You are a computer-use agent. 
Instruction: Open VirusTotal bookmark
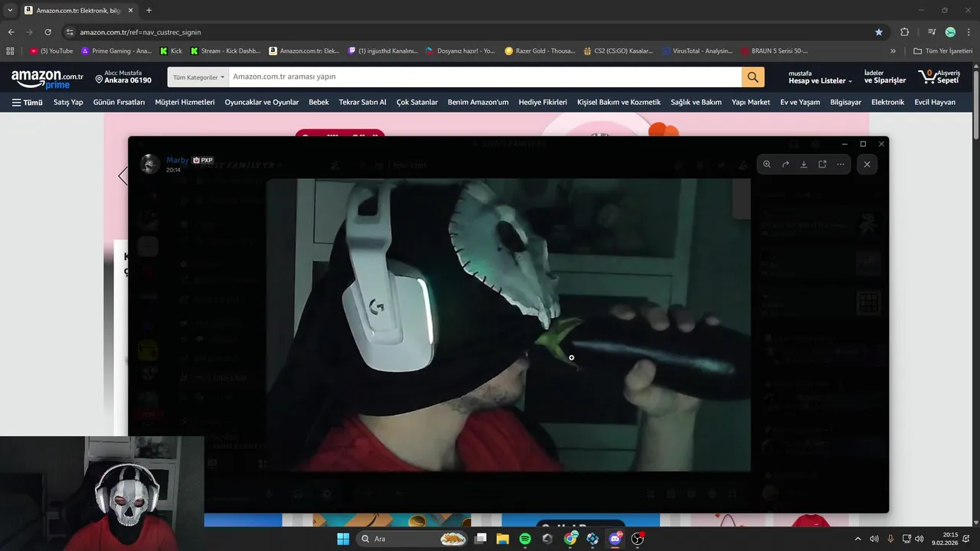coord(697,51)
